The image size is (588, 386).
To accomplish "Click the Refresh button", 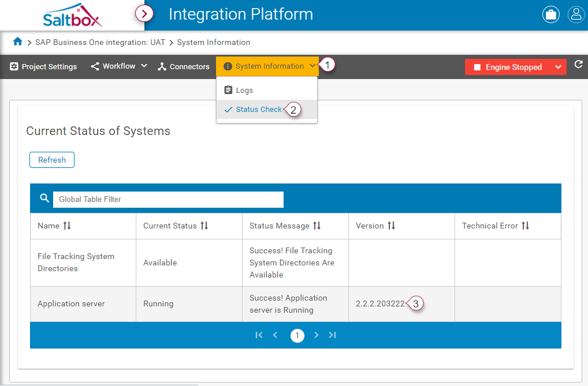I will (x=52, y=160).
